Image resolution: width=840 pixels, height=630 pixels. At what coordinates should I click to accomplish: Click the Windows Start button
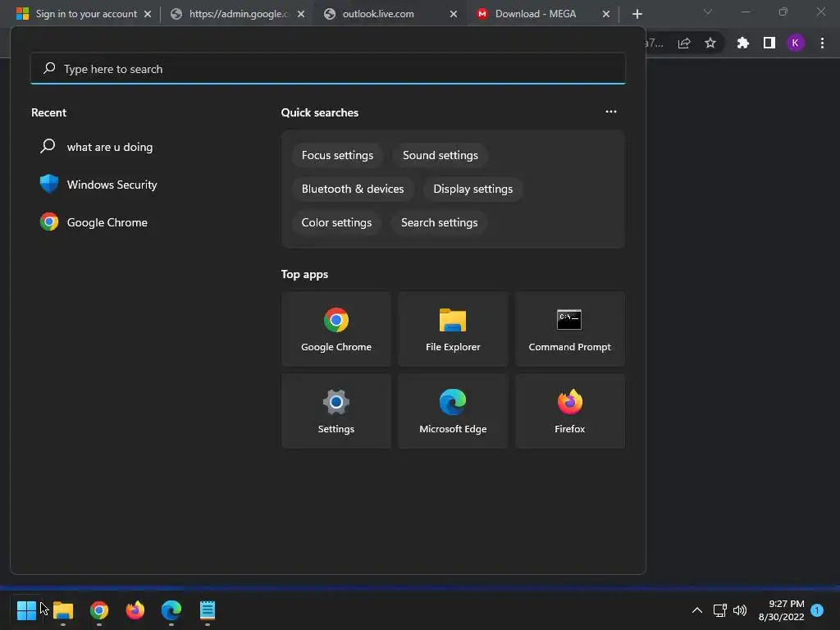(26, 609)
